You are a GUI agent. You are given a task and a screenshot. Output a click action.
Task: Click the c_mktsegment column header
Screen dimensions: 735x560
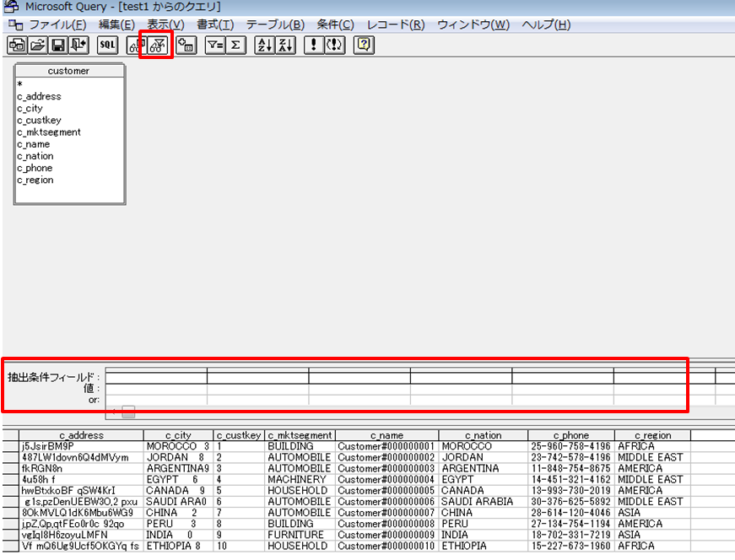click(x=300, y=435)
